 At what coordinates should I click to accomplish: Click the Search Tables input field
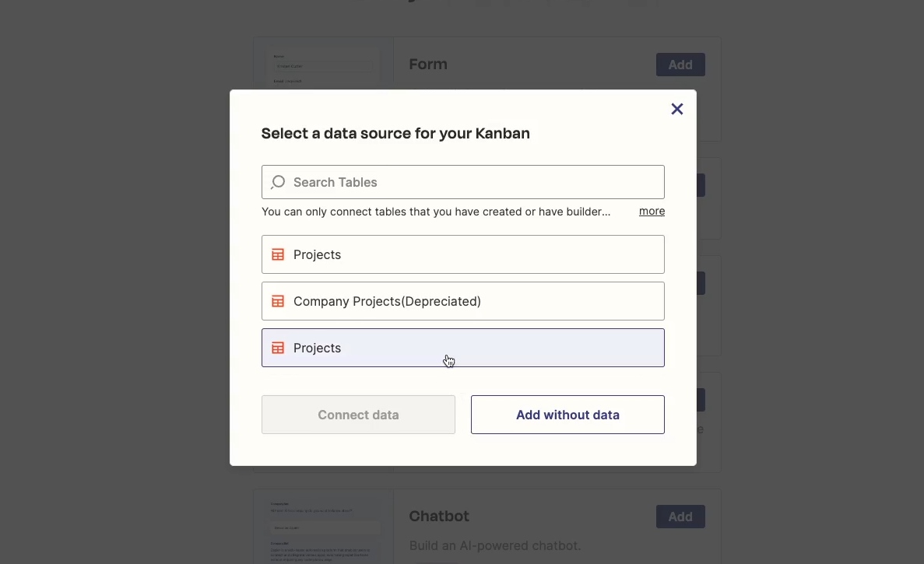463,182
